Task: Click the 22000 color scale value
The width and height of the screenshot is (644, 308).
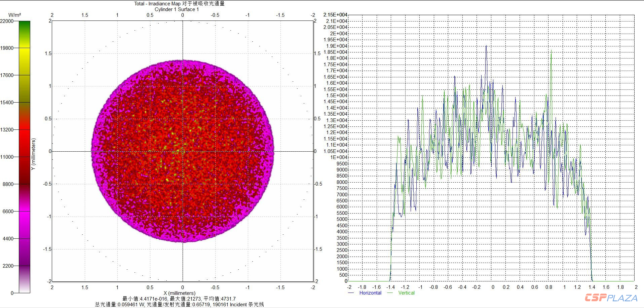Action: (x=7, y=21)
